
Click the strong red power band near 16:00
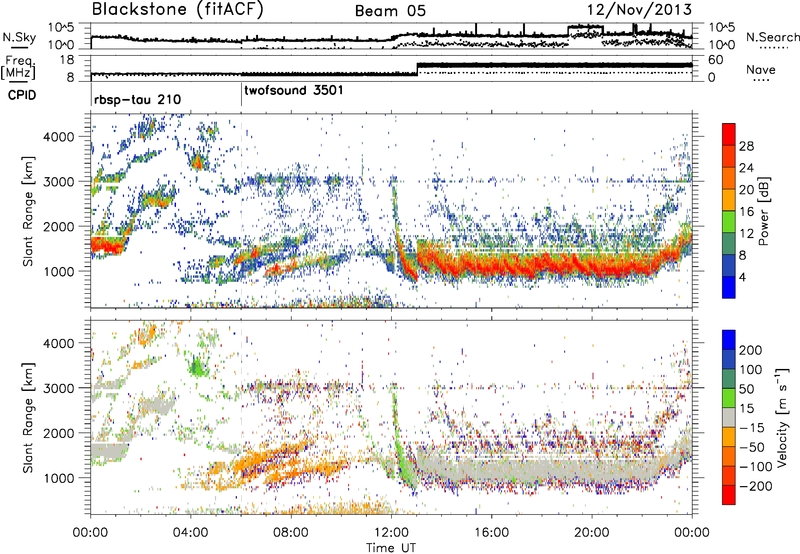point(491,265)
